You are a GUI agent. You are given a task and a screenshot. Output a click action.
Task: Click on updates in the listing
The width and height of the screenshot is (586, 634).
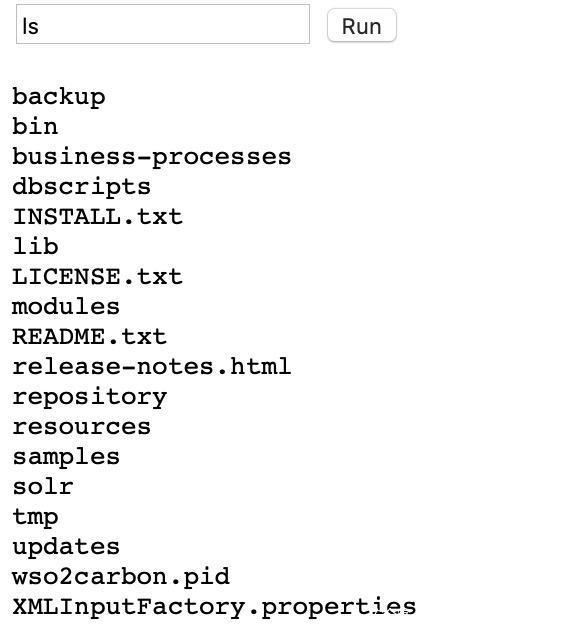pos(66,547)
